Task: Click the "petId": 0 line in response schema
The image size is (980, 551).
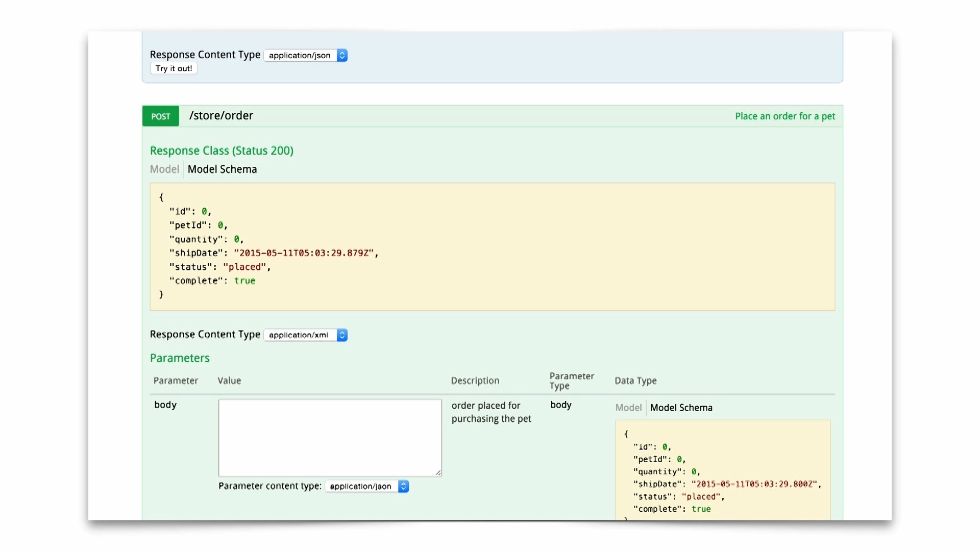Action: click(x=198, y=225)
